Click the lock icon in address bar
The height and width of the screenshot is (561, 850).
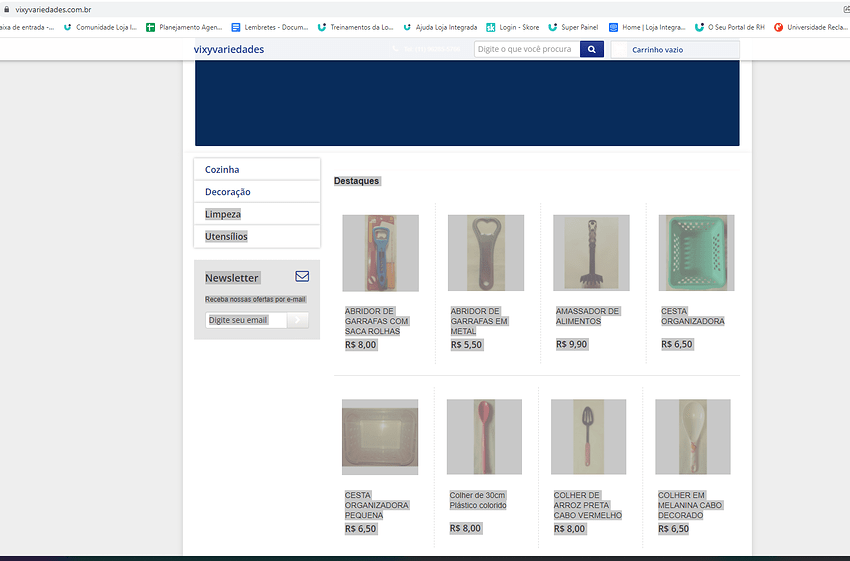[7, 9]
